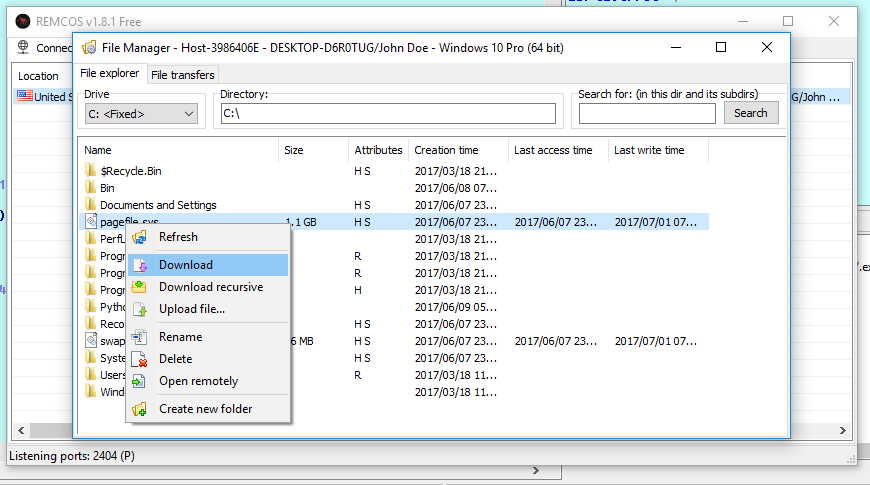Select Delete from the context menu

[208, 359]
